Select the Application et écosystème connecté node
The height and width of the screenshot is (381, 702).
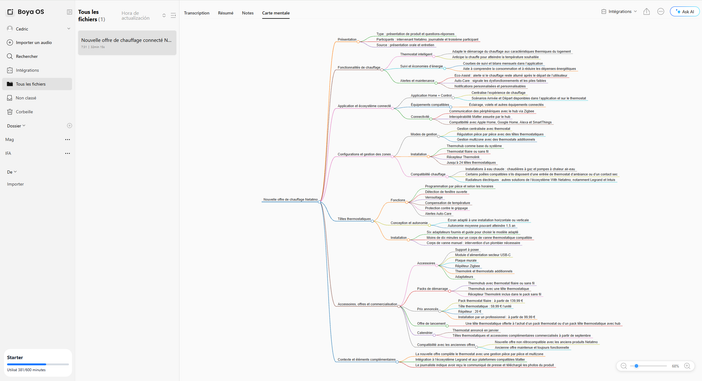pyautogui.click(x=364, y=106)
